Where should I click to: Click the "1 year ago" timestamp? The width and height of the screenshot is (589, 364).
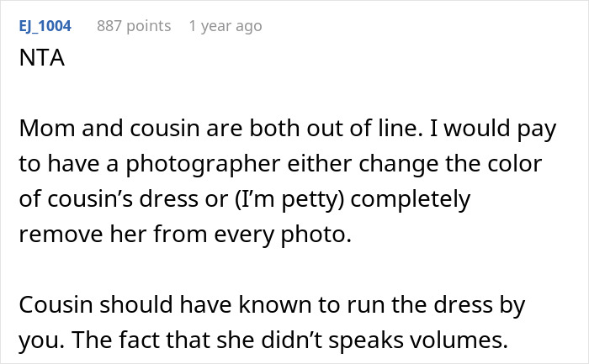(x=226, y=26)
